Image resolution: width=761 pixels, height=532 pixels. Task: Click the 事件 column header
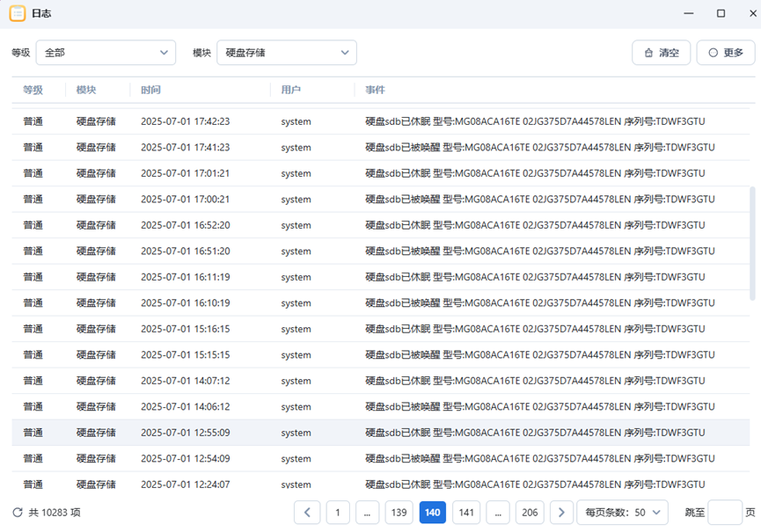(375, 90)
